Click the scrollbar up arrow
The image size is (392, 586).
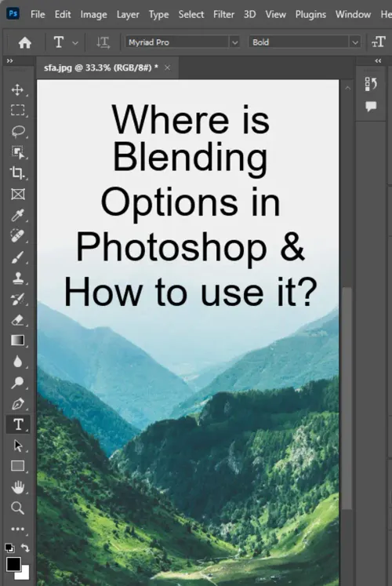[347, 88]
